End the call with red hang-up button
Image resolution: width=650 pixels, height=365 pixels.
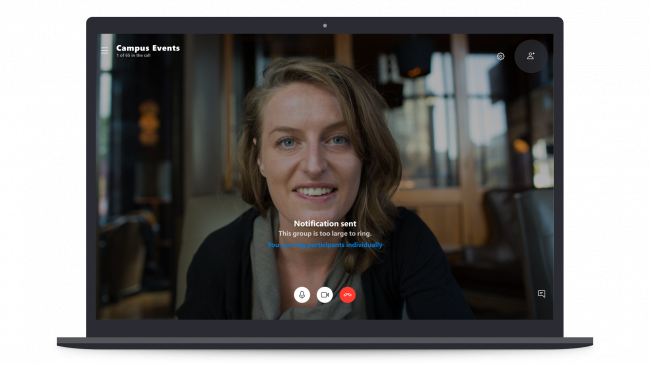click(x=347, y=295)
